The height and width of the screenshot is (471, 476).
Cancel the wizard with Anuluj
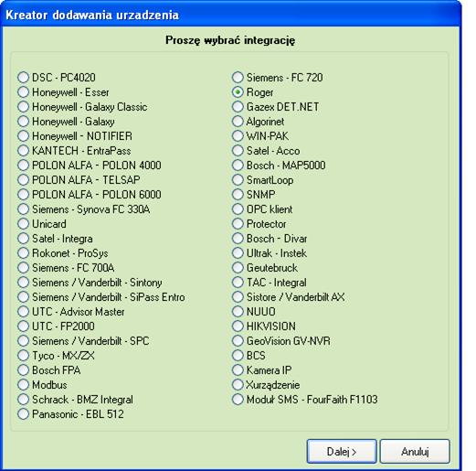415,451
